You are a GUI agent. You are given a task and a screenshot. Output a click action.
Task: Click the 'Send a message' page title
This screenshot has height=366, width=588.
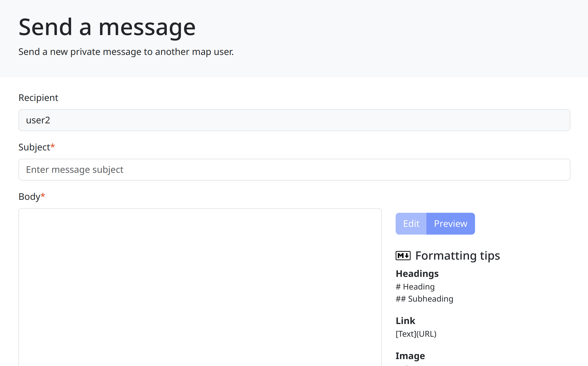coord(107,27)
